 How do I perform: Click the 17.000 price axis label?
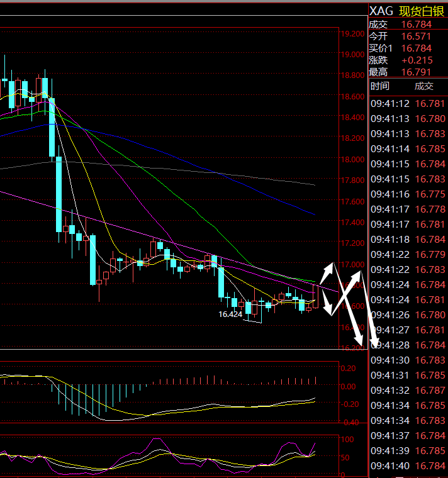[351, 264]
